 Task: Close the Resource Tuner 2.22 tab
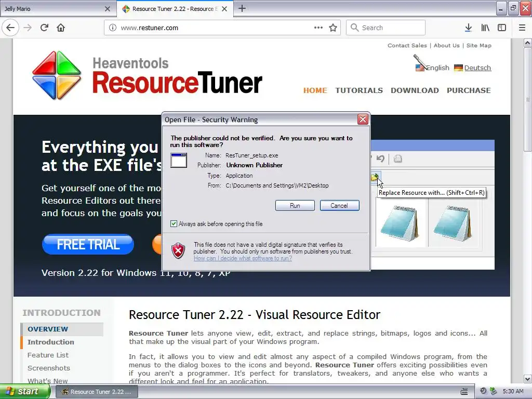[224, 9]
